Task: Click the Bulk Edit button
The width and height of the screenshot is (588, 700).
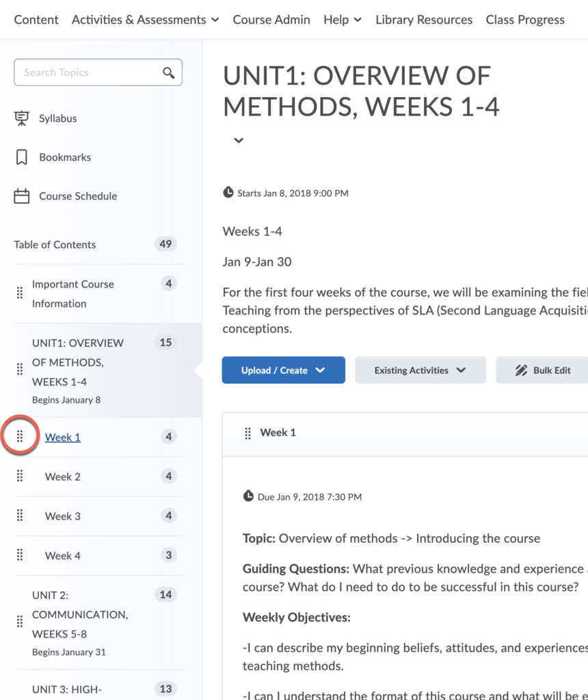Action: click(543, 371)
